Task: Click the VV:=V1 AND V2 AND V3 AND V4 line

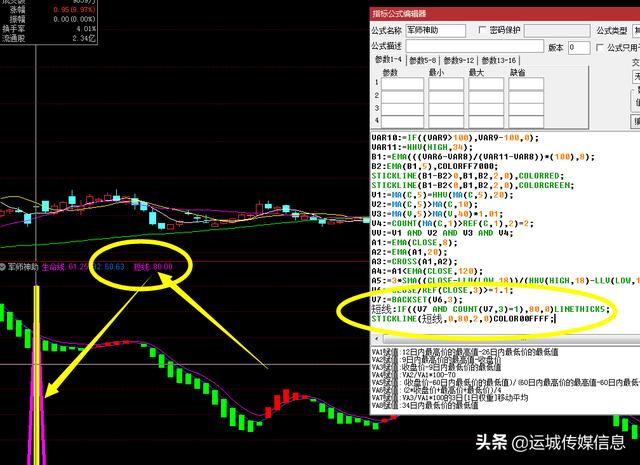Action: coord(442,233)
